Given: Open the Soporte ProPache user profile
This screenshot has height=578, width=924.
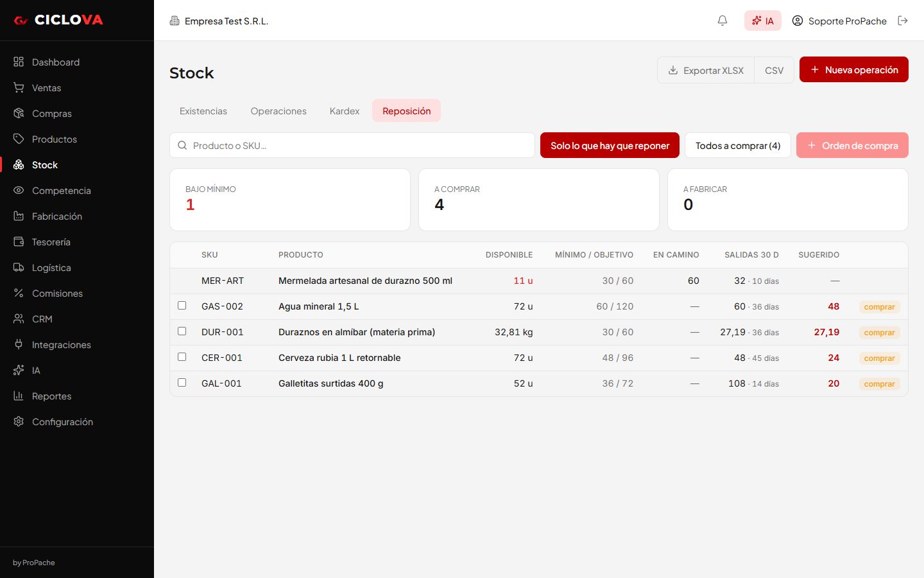Looking at the screenshot, I should pos(839,21).
